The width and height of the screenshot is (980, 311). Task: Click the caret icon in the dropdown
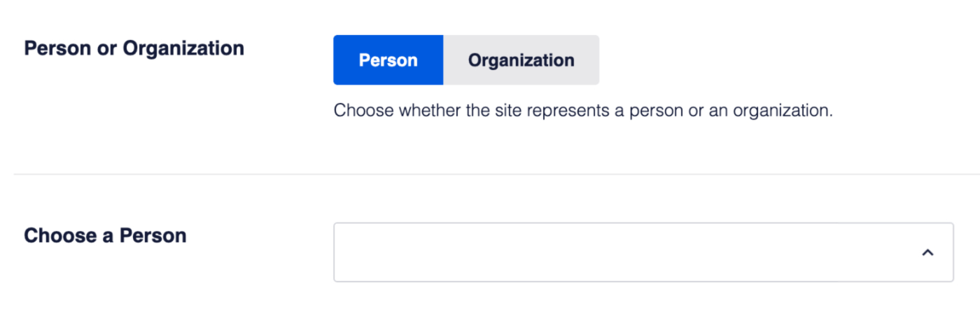click(x=927, y=253)
